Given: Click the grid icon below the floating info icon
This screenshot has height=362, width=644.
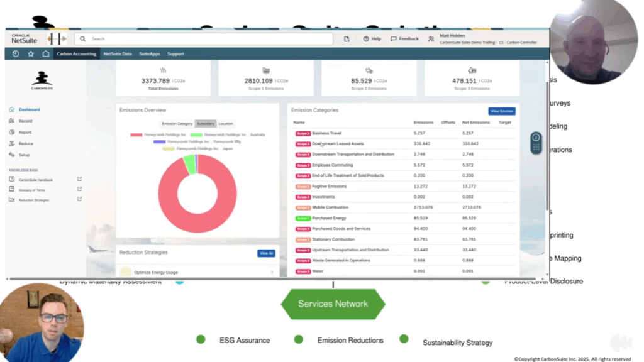Looking at the screenshot, I should tap(536, 148).
